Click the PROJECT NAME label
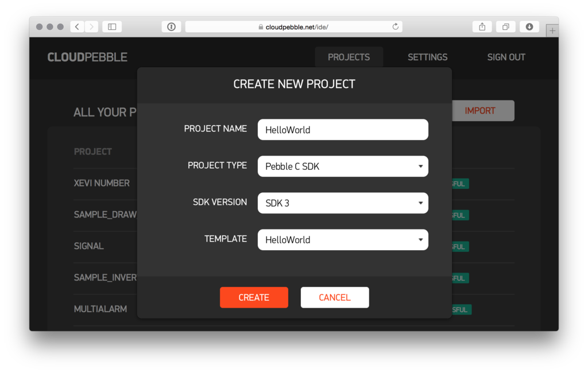The height and width of the screenshot is (373, 588). click(x=215, y=129)
